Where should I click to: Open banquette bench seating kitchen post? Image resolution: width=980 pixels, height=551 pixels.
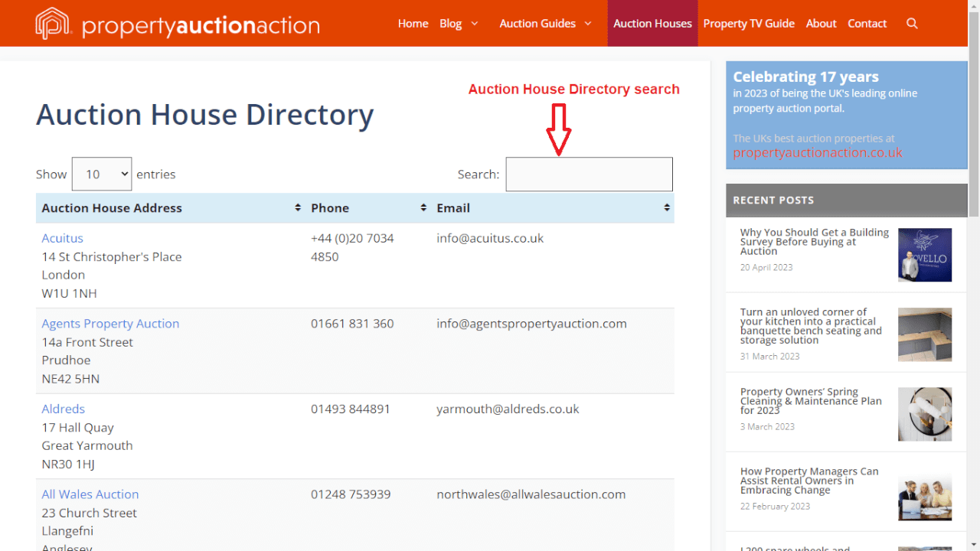tap(811, 326)
